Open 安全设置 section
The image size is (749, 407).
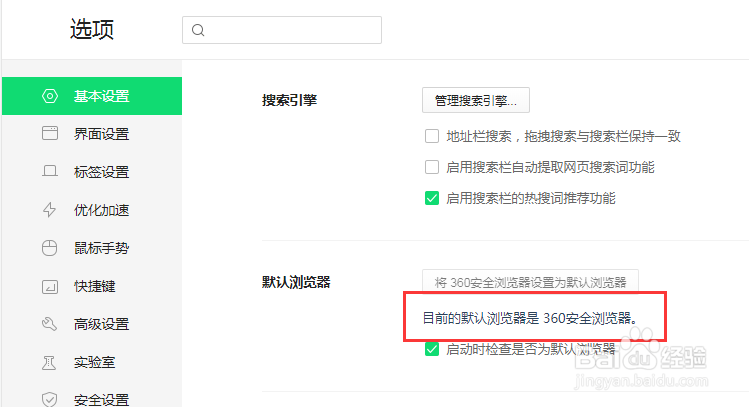tap(92, 396)
